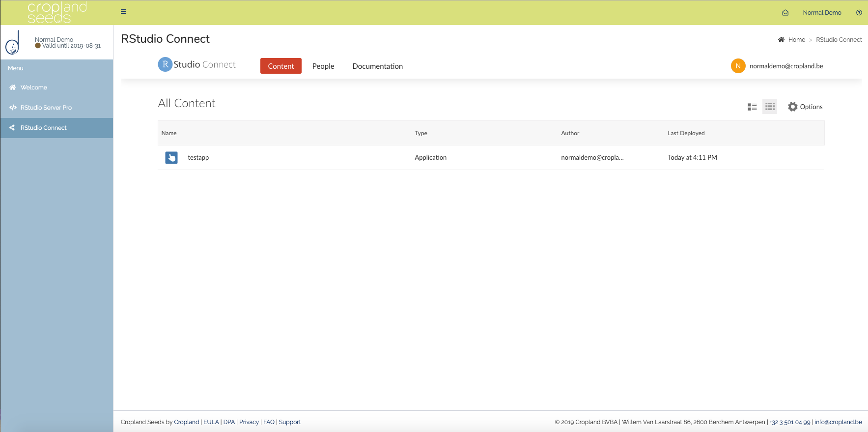
Task: Sort by Name column header
Action: tap(169, 133)
